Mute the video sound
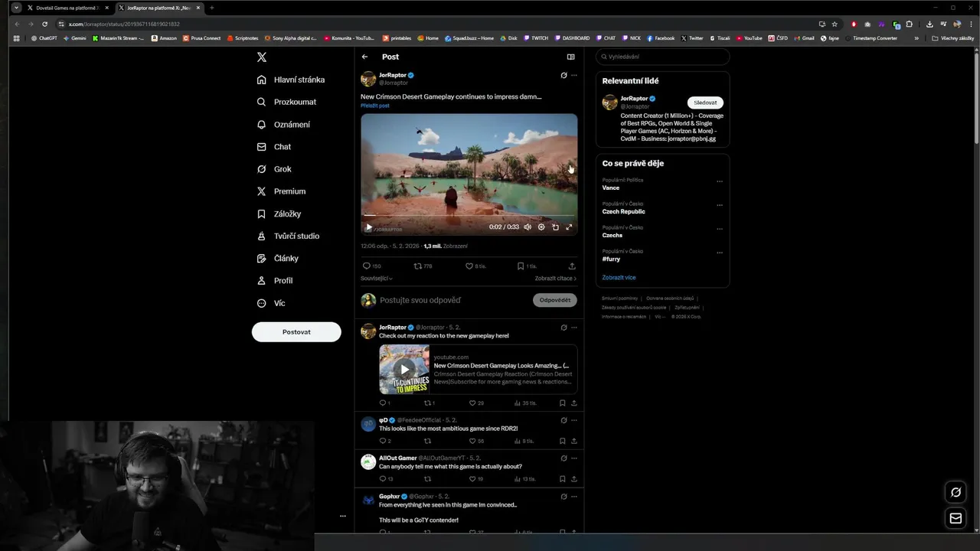Screen dimensions: 980x551 point(528,227)
